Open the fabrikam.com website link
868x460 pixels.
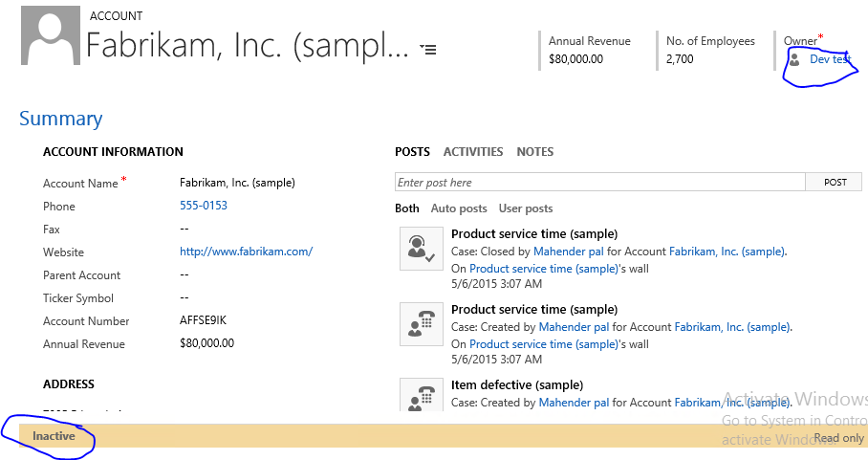[246, 252]
